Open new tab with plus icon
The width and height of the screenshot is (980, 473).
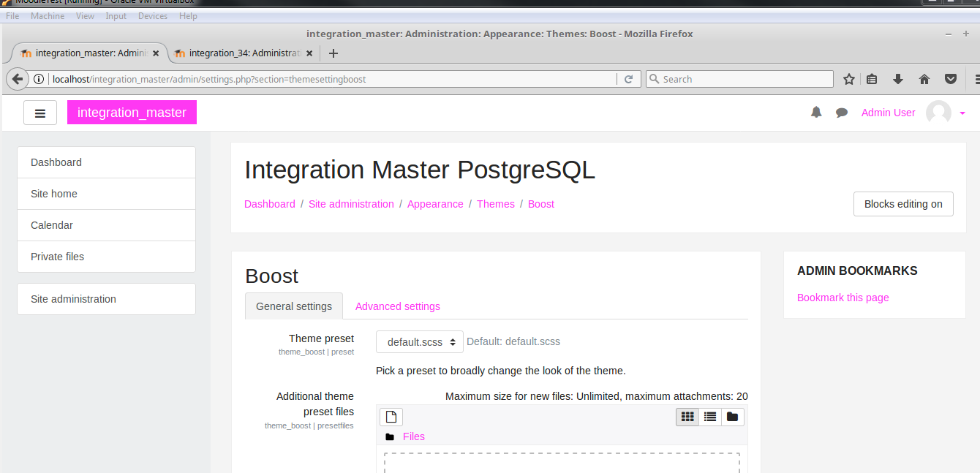333,53
